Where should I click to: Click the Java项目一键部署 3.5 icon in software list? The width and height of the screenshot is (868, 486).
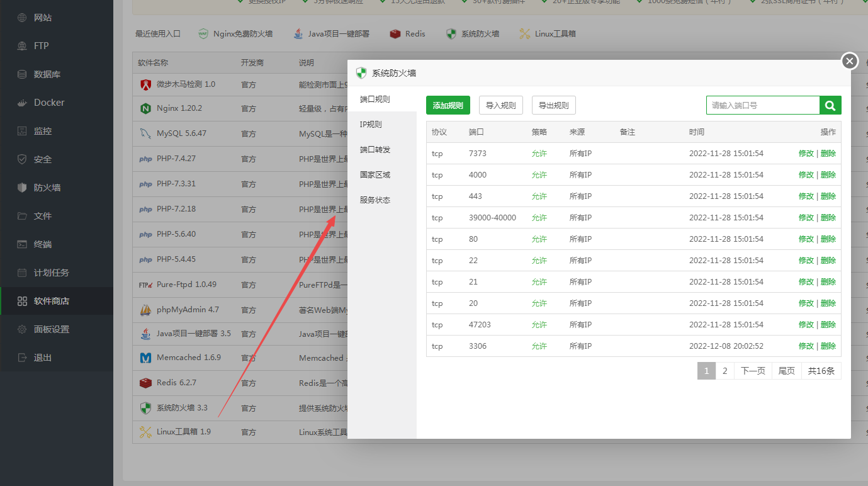tap(145, 334)
